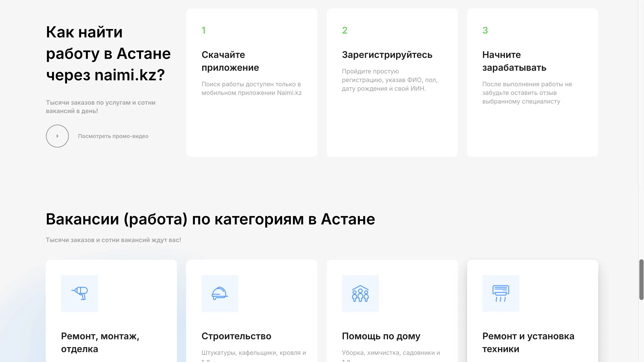Viewport: 644px width, 362px height.
Task: Click the page vertical scrollbar thumb
Action: pos(641,279)
